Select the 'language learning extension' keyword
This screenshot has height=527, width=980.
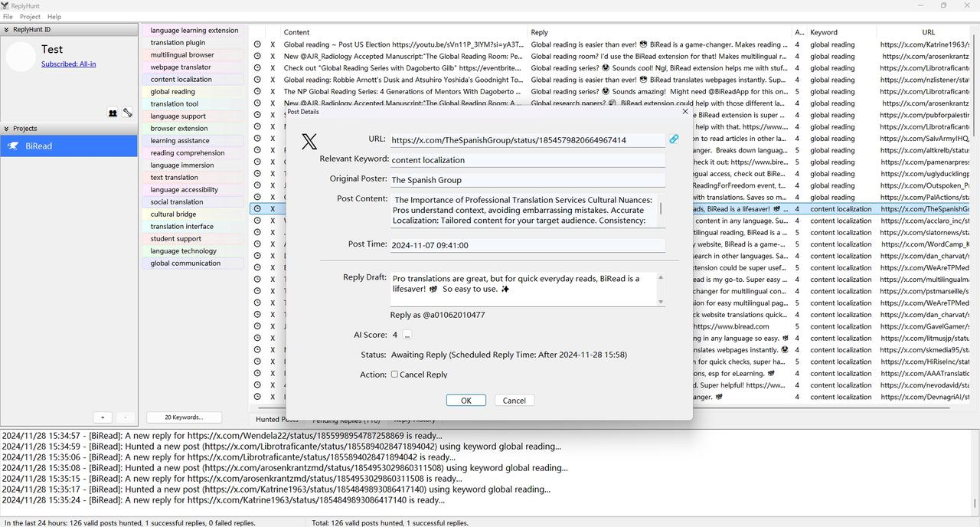(x=193, y=31)
